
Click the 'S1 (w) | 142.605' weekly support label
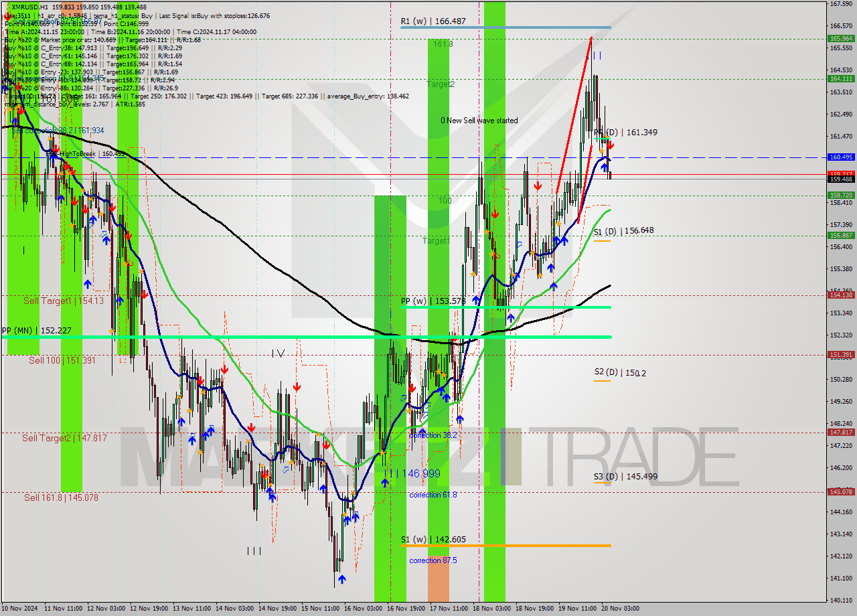tap(433, 539)
